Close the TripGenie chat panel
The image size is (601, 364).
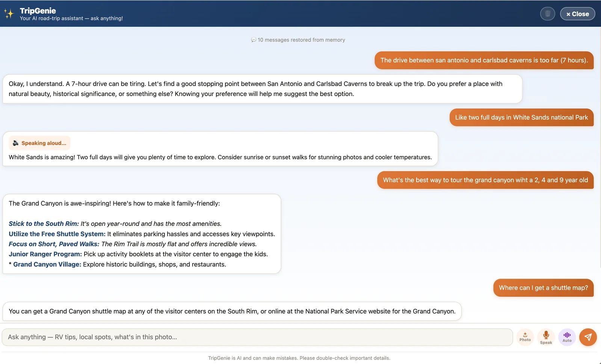click(x=577, y=14)
